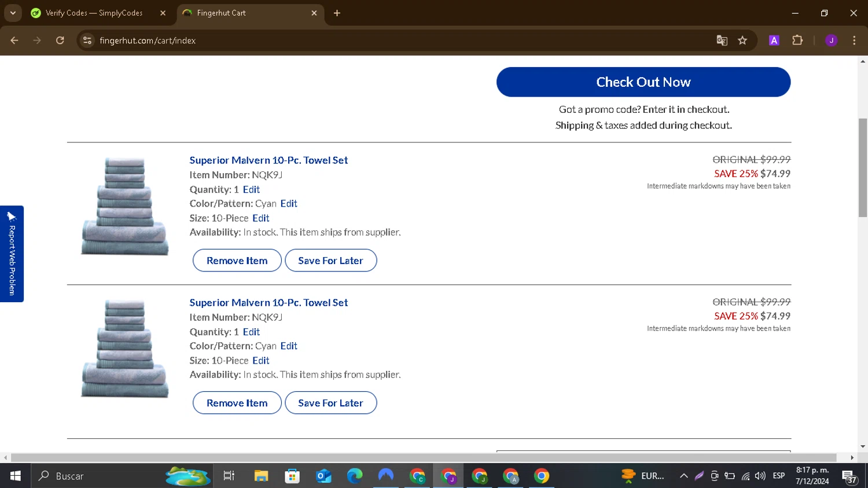Screen dimensions: 868x488
Task: Open the Chrome profile J avatar
Action: tap(831, 41)
